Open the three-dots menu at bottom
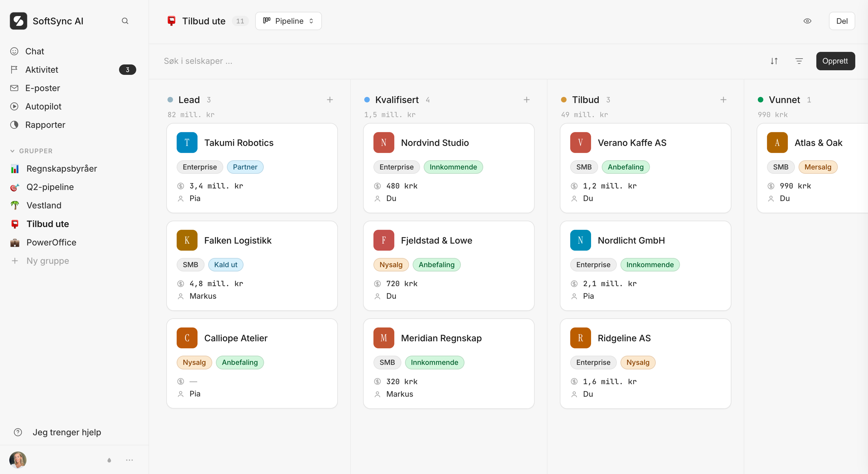This screenshot has height=474, width=868. 129,460
